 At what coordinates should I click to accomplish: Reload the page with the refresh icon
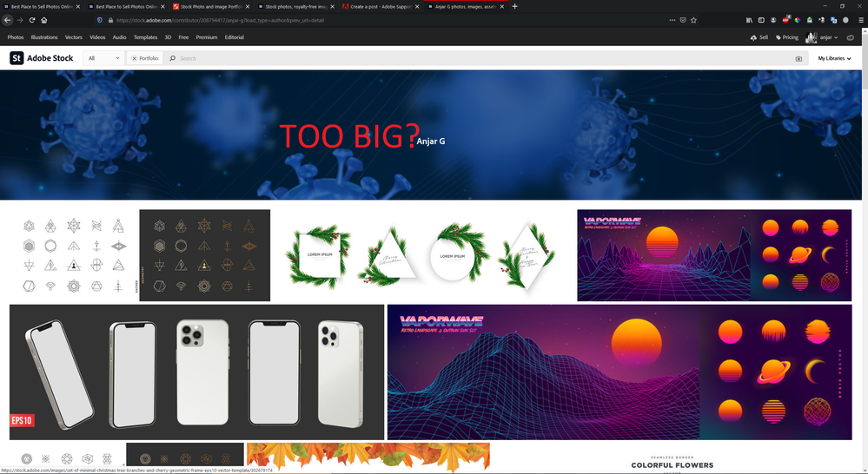pos(32,20)
